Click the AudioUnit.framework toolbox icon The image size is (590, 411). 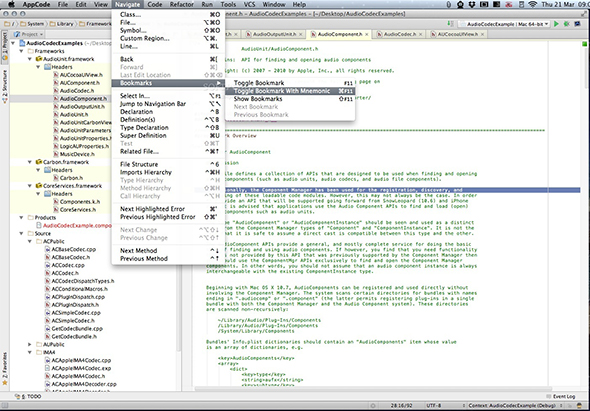coord(38,59)
